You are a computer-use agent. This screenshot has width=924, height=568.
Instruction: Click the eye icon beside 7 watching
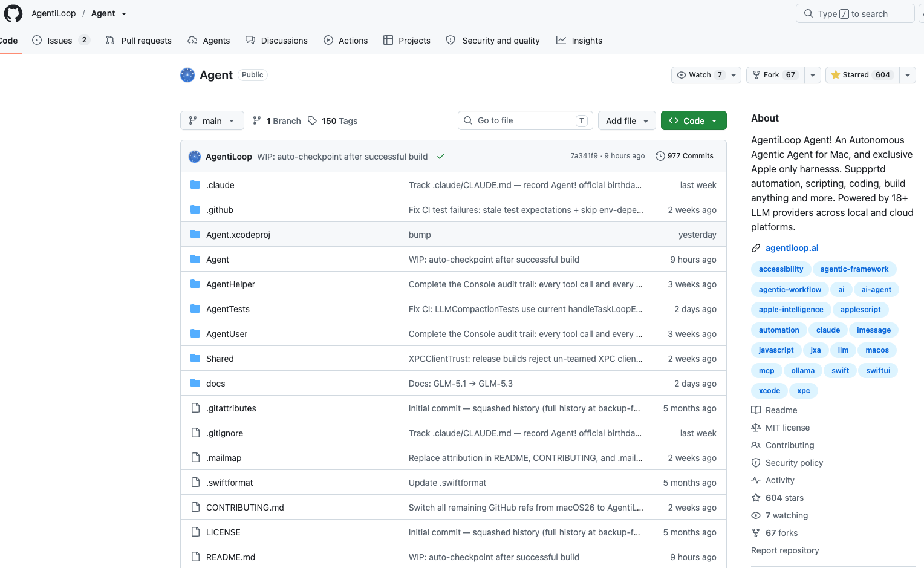pos(756,515)
